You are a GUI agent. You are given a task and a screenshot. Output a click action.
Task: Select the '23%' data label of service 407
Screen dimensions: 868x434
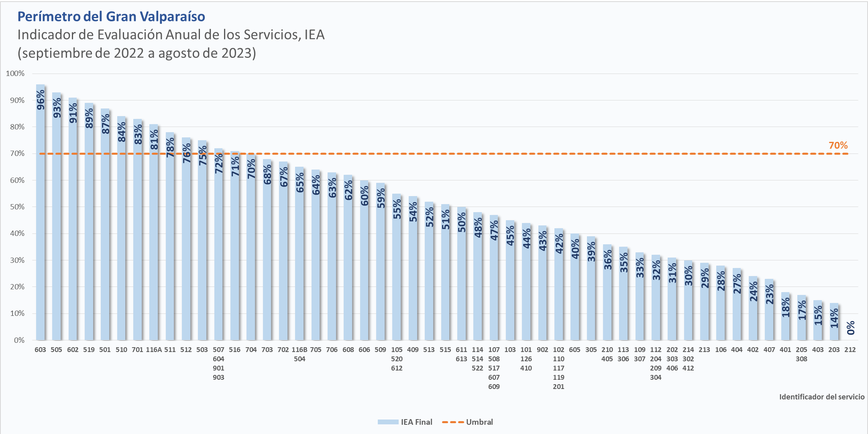pyautogui.click(x=769, y=294)
